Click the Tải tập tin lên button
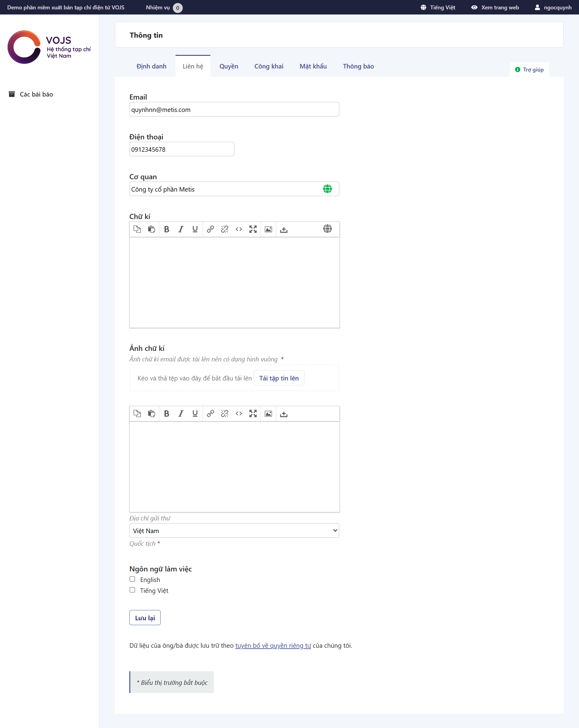The width and height of the screenshot is (579, 728). click(279, 378)
